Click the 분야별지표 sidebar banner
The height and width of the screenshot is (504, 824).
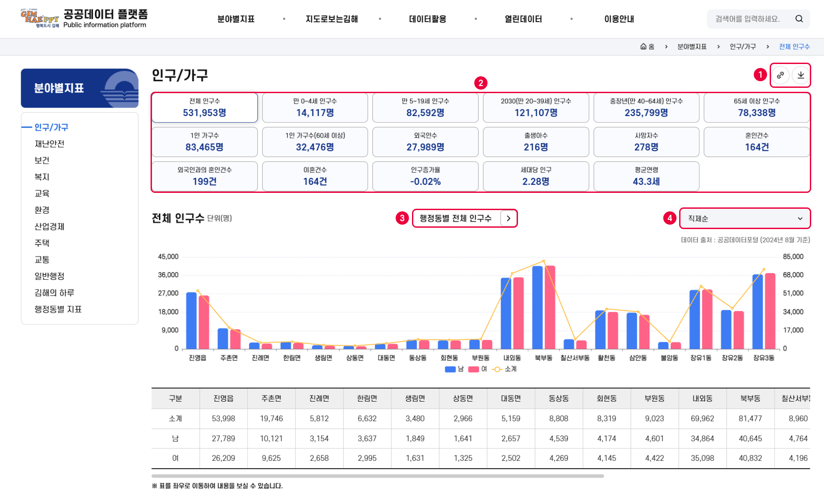79,88
